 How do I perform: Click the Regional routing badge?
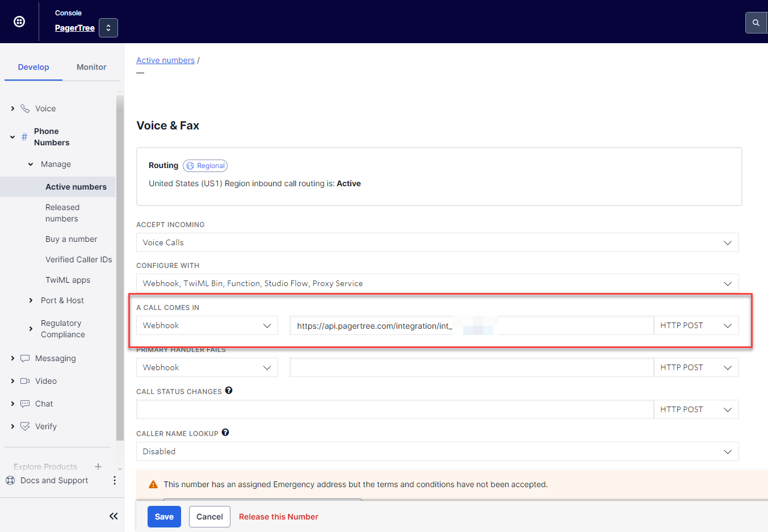coord(205,166)
